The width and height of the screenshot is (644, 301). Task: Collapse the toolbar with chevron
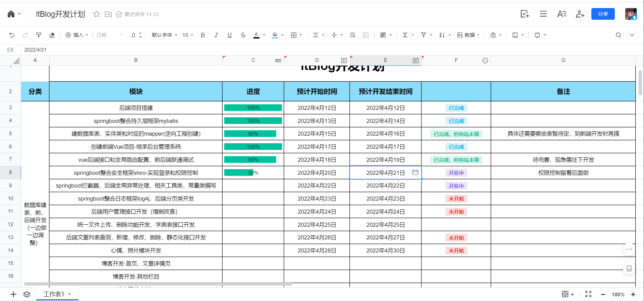click(632, 35)
